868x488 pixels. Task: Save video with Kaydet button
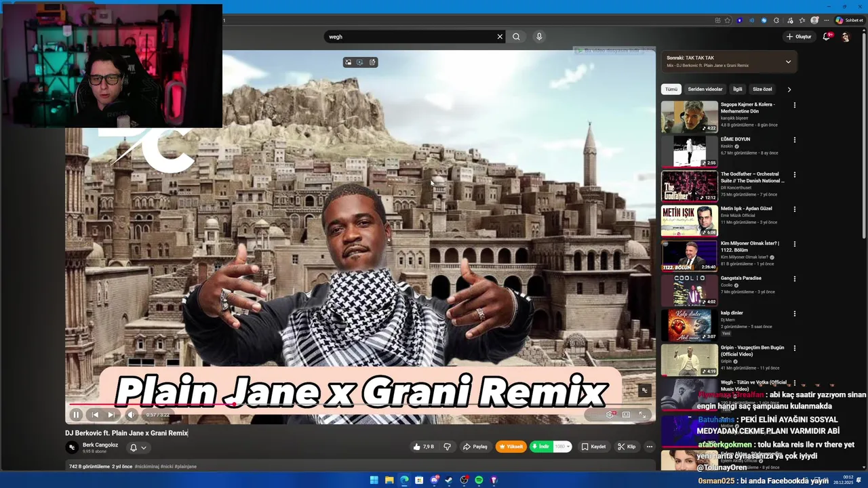[x=593, y=447]
